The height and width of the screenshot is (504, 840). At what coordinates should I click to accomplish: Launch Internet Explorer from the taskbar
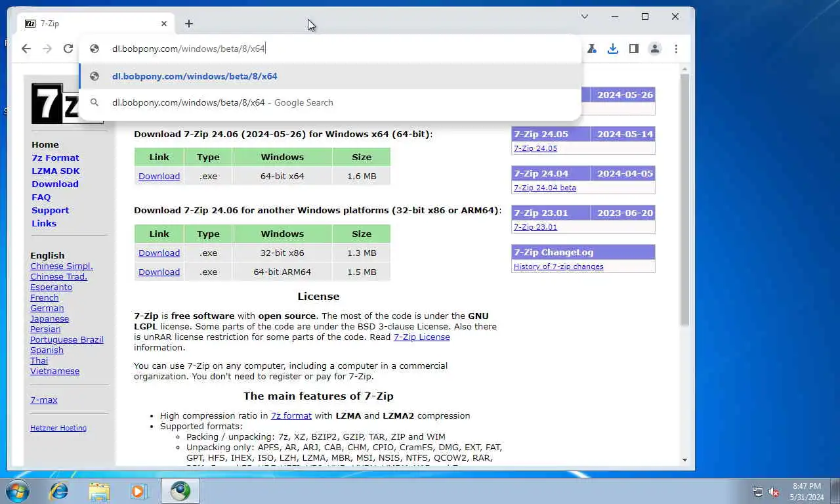pos(59,491)
